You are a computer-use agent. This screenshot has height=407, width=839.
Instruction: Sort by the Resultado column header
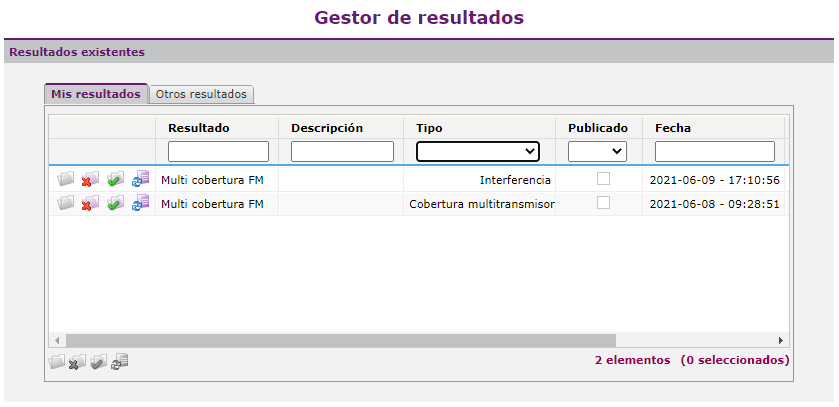(199, 128)
